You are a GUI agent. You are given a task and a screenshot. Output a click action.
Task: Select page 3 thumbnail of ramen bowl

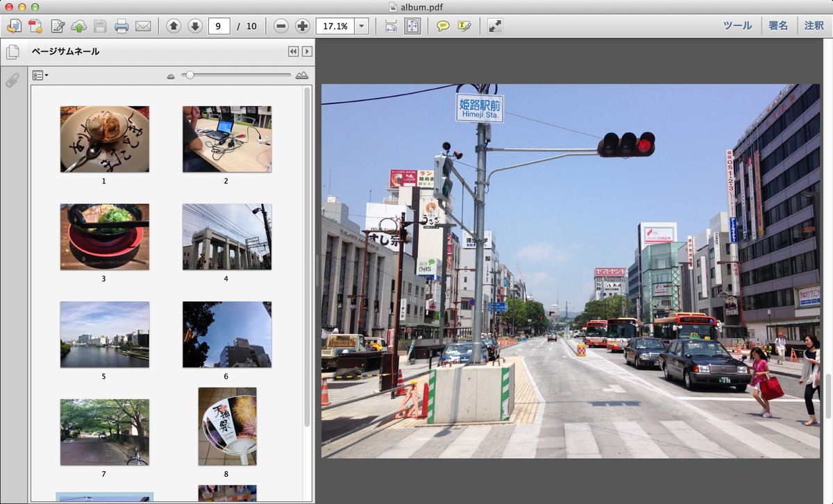[104, 237]
